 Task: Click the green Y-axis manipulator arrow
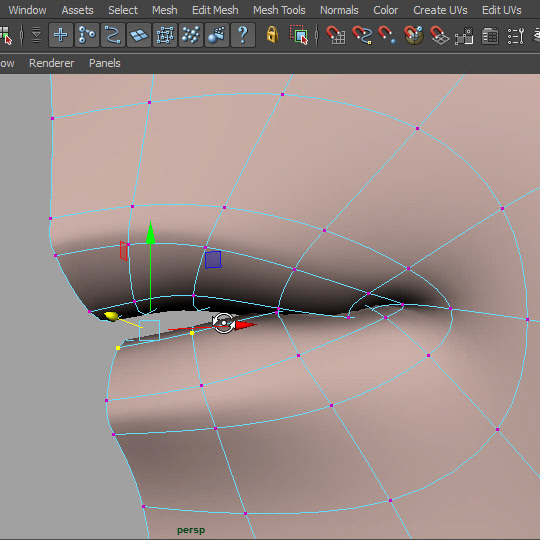[x=150, y=233]
